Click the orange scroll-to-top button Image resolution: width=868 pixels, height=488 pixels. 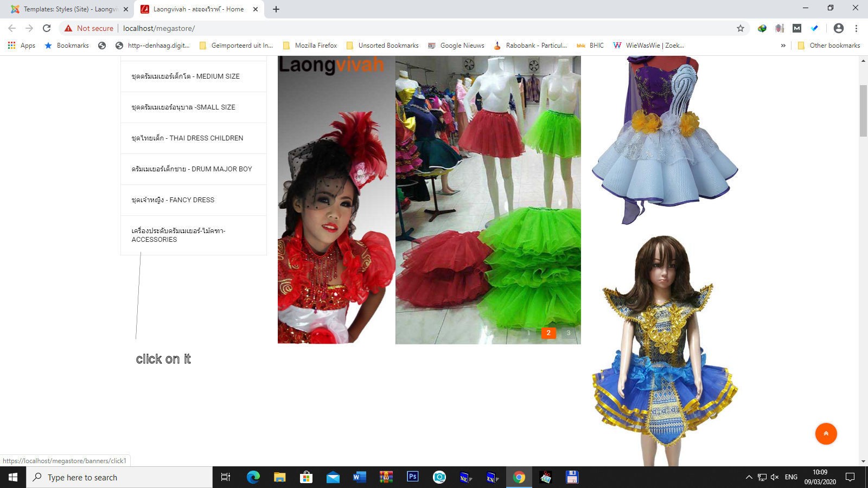coord(826,433)
